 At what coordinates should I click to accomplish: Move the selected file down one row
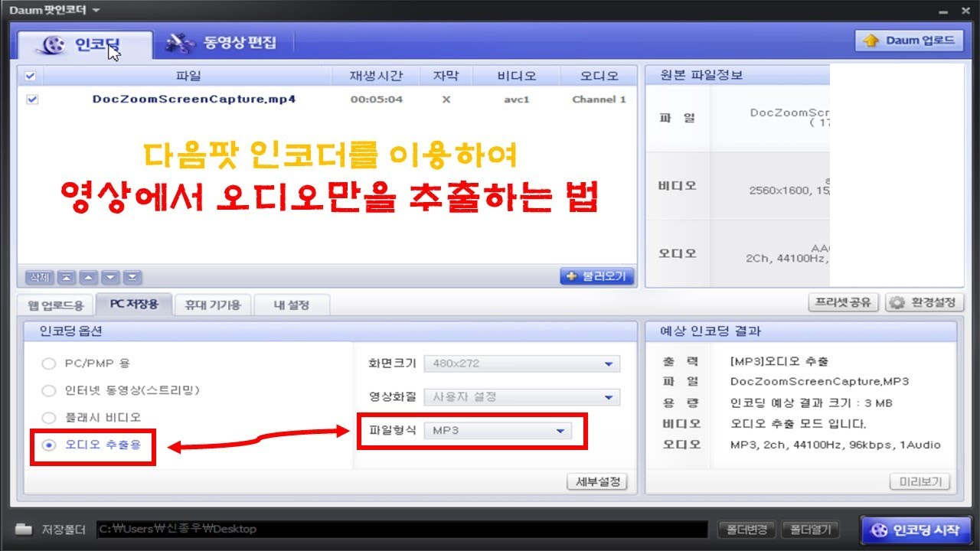[111, 277]
